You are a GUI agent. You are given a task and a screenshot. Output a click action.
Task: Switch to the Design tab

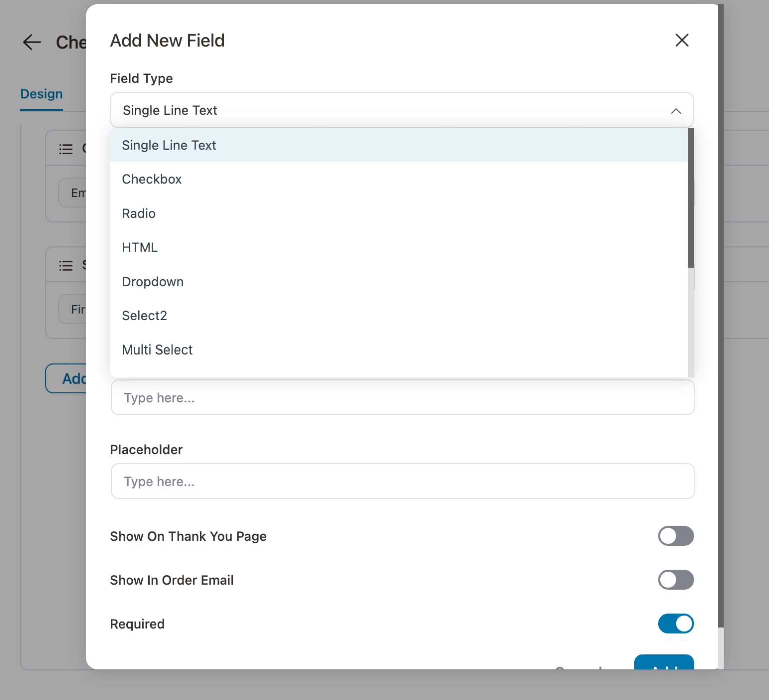pos(41,94)
